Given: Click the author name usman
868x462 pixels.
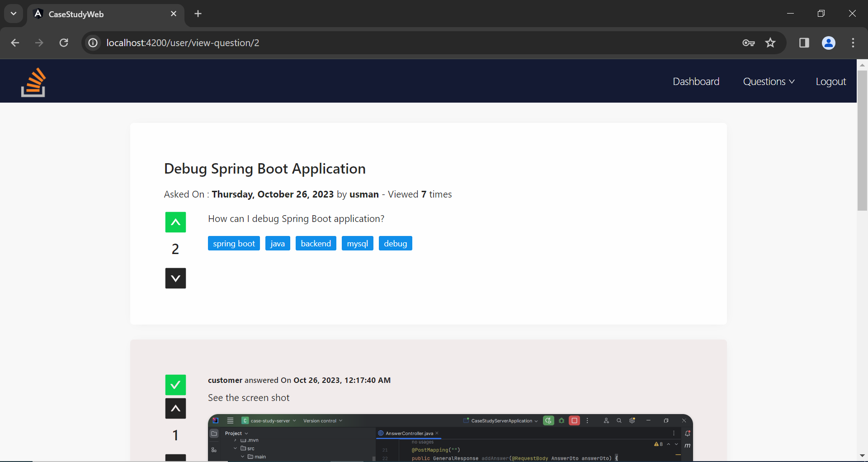Looking at the screenshot, I should point(364,194).
